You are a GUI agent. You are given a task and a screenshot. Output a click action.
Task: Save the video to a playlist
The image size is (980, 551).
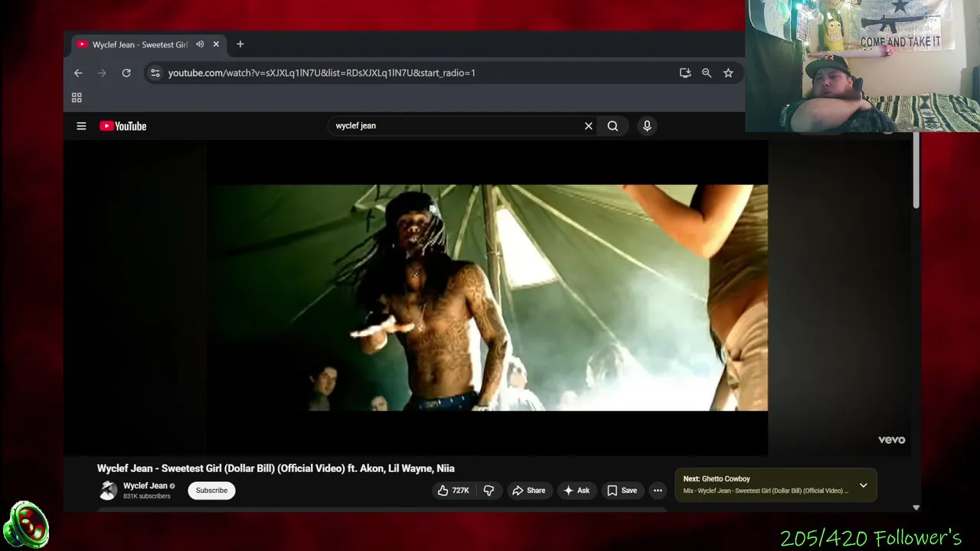click(622, 491)
